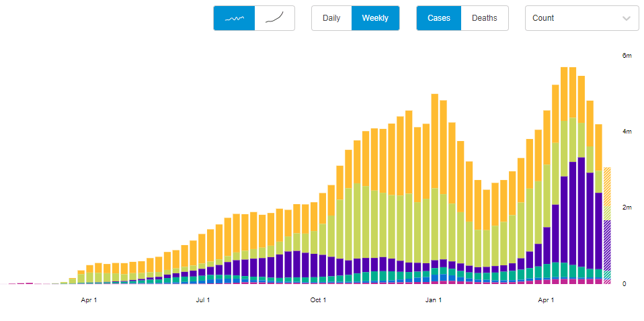Click the Jan 1 axis label

coord(434,300)
